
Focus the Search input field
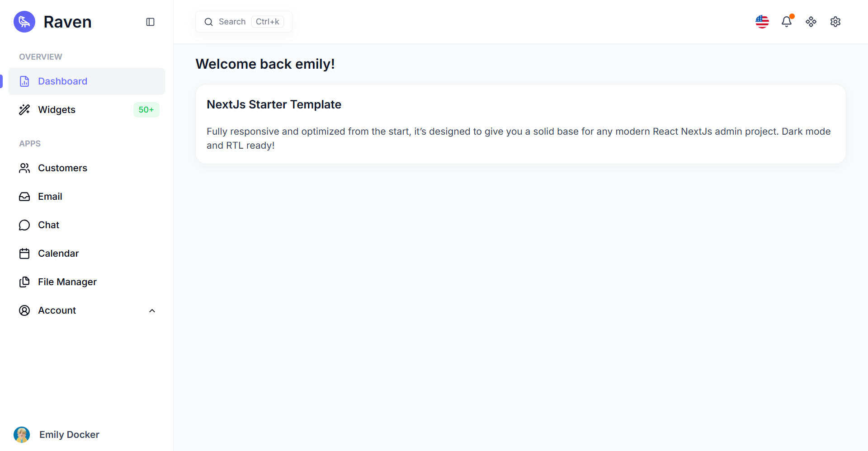[244, 22]
